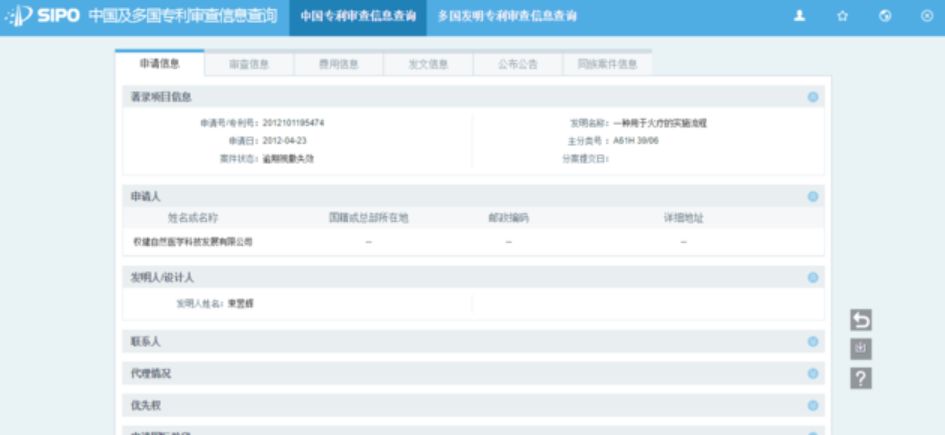Select the 申请信息 tab
The height and width of the screenshot is (435, 945).
pos(160,64)
